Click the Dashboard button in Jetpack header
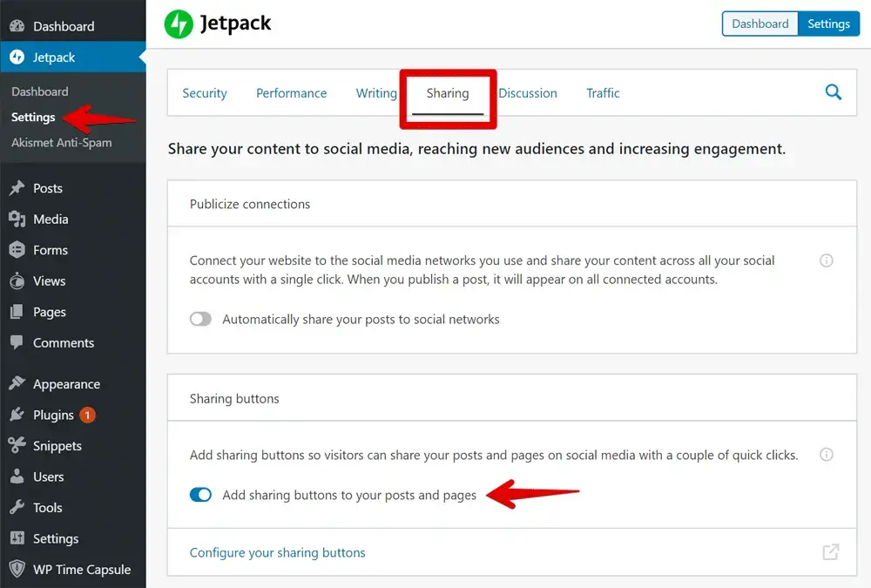Viewport: 871px width, 588px height. point(760,24)
